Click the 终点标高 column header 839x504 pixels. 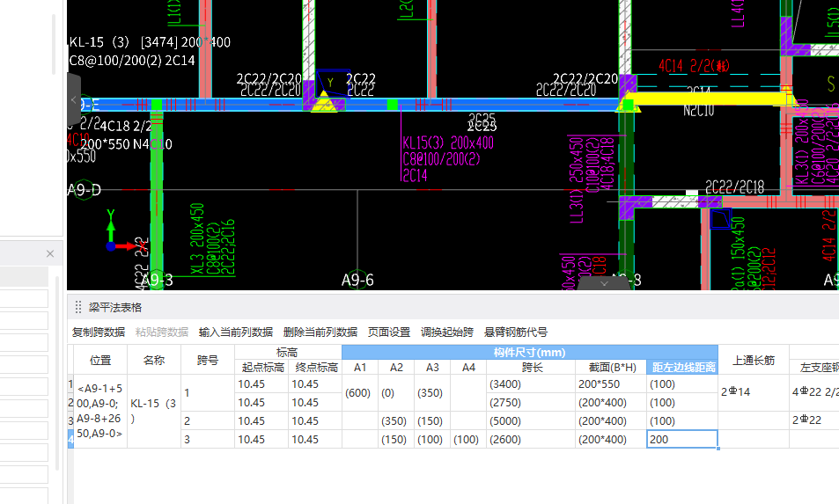(316, 367)
